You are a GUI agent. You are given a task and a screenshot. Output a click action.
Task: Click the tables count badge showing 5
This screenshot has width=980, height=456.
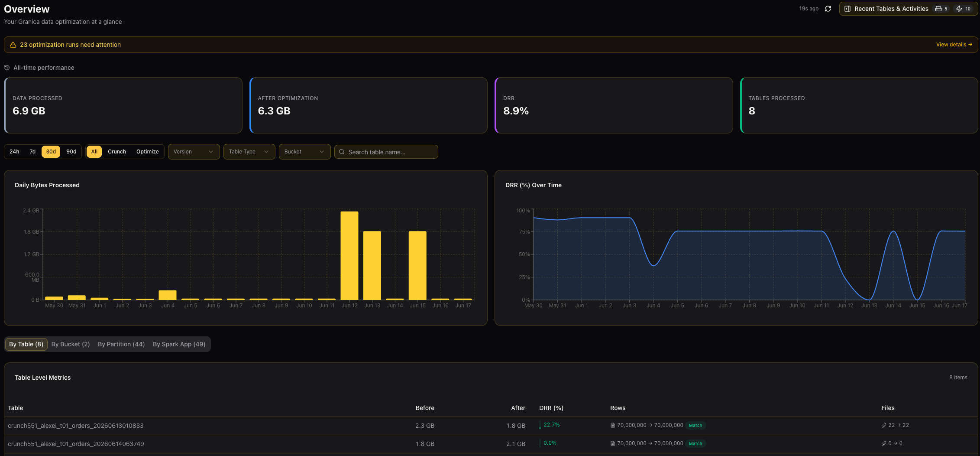(x=941, y=9)
